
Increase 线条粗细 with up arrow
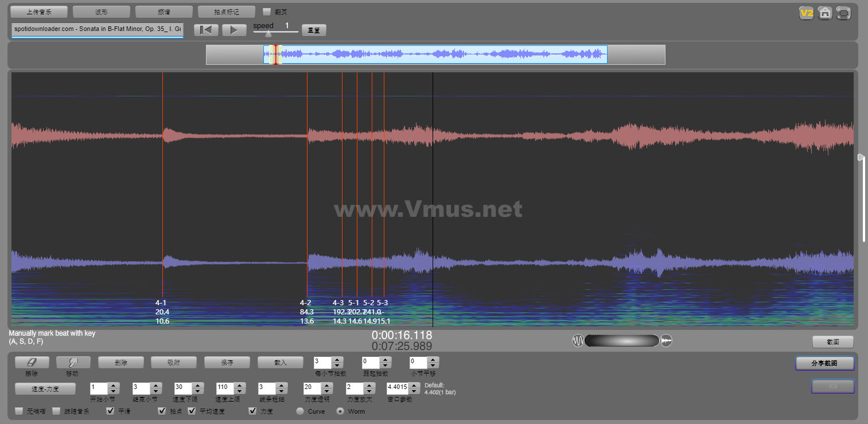pyautogui.click(x=282, y=386)
